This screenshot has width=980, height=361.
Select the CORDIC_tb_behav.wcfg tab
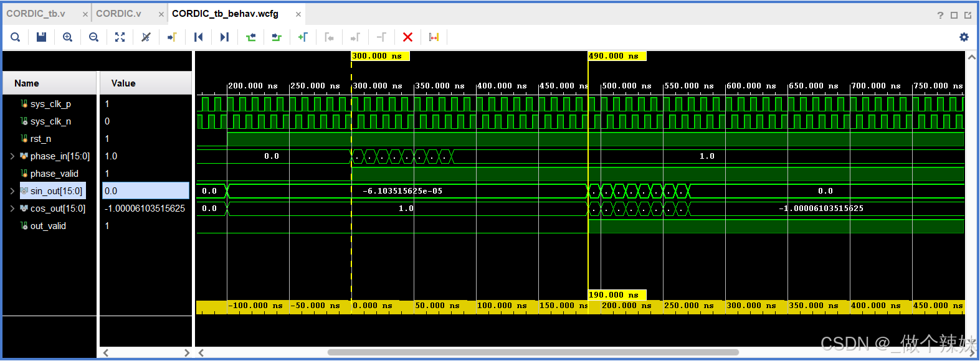(x=225, y=14)
